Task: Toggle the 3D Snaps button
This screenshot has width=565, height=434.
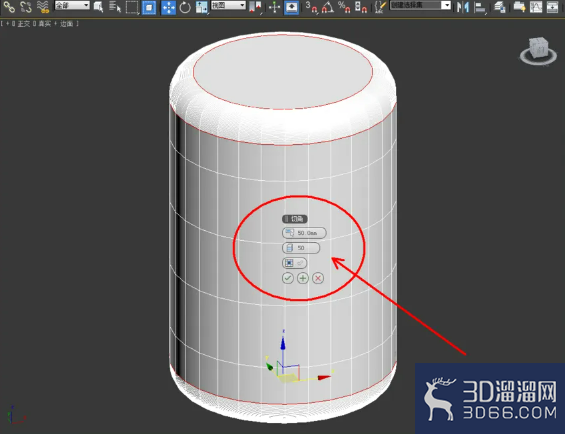Action: pyautogui.click(x=311, y=7)
